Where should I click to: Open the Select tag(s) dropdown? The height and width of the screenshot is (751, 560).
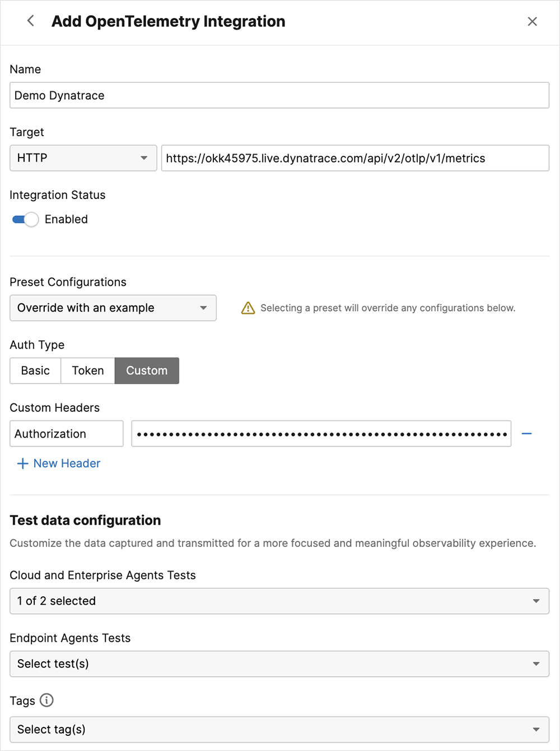point(279,730)
